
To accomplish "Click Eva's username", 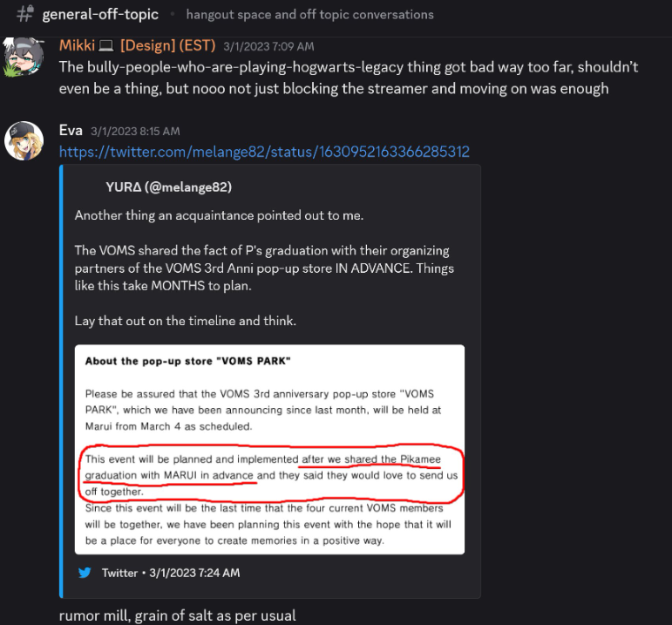I will (71, 130).
